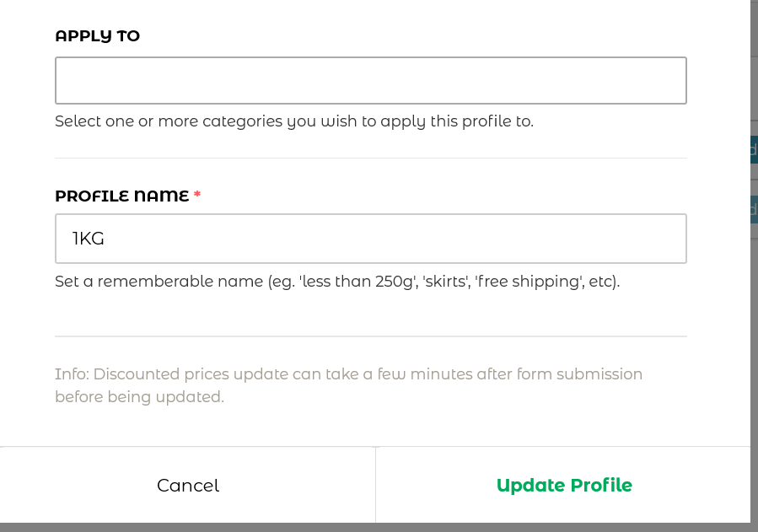Click the dimmed strip below the dialog footer
The height and width of the screenshot is (532, 758).
(379, 527)
